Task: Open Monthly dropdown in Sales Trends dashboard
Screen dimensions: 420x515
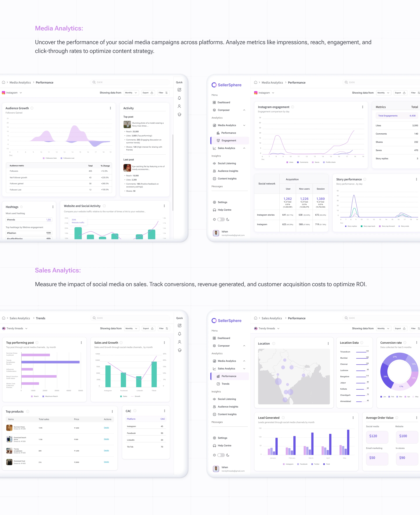Action: tap(131, 329)
